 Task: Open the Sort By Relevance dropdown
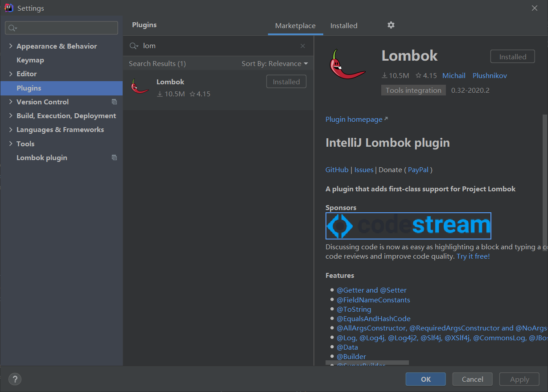[275, 64]
